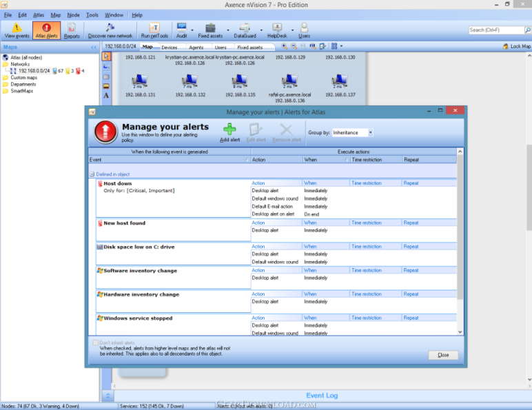Switch to the Agents tab
Screen dimensions: 532x410
point(196,48)
